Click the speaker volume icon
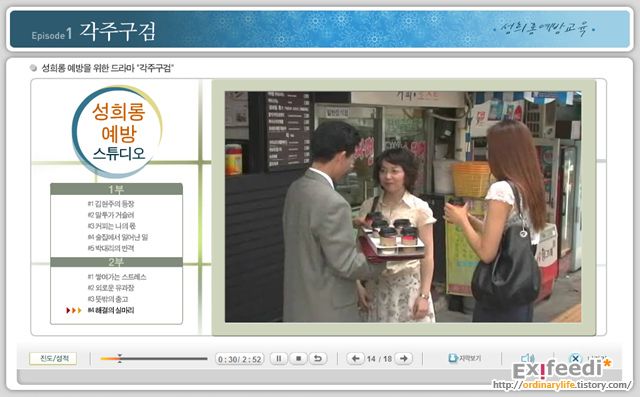The width and height of the screenshot is (640, 397). point(527,358)
